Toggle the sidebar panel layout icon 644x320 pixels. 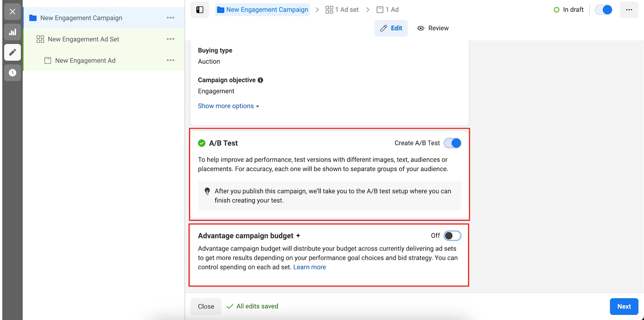point(200,10)
